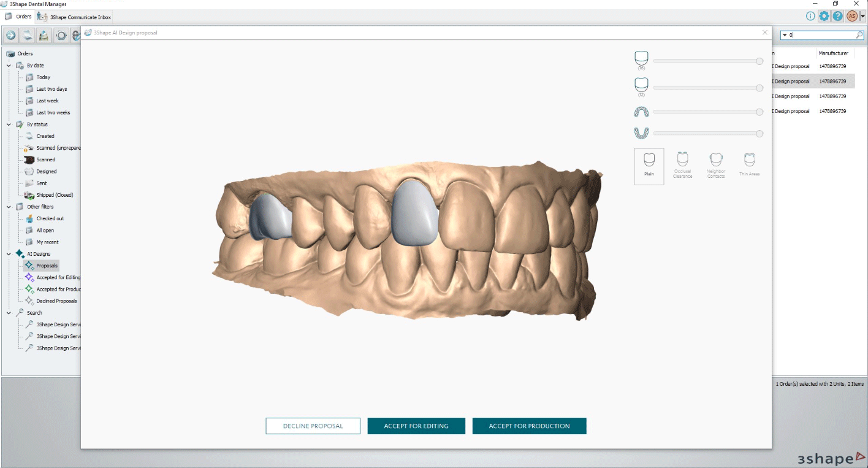The image size is (868, 468).
Task: Click the upper jaw arch icon
Action: click(x=641, y=112)
